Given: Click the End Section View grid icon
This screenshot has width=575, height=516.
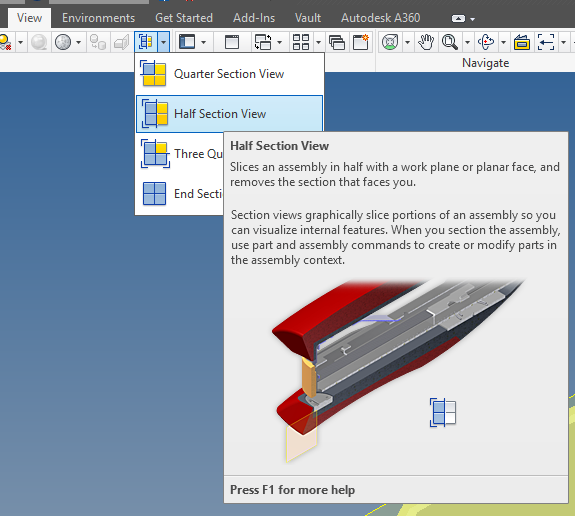Looking at the screenshot, I should pyautogui.click(x=154, y=193).
